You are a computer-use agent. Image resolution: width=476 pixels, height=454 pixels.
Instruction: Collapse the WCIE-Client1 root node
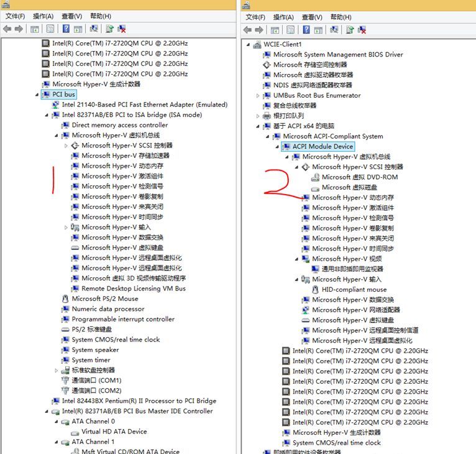pos(248,45)
